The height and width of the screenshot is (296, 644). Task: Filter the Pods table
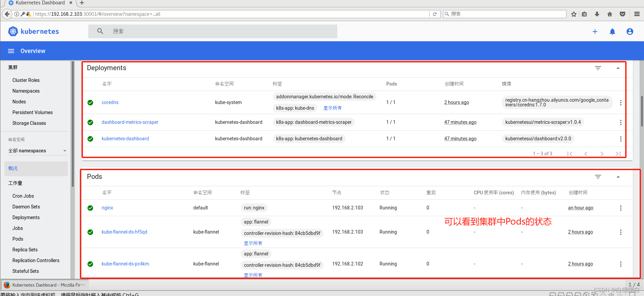[x=598, y=177]
